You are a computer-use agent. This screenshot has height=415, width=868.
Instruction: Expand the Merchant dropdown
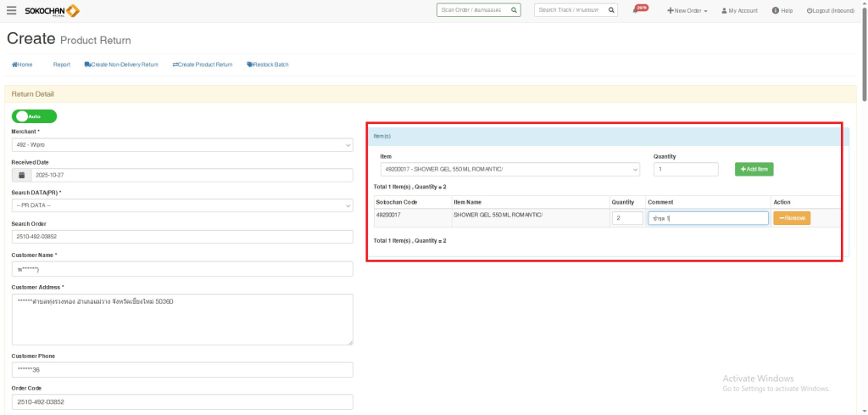[181, 145]
